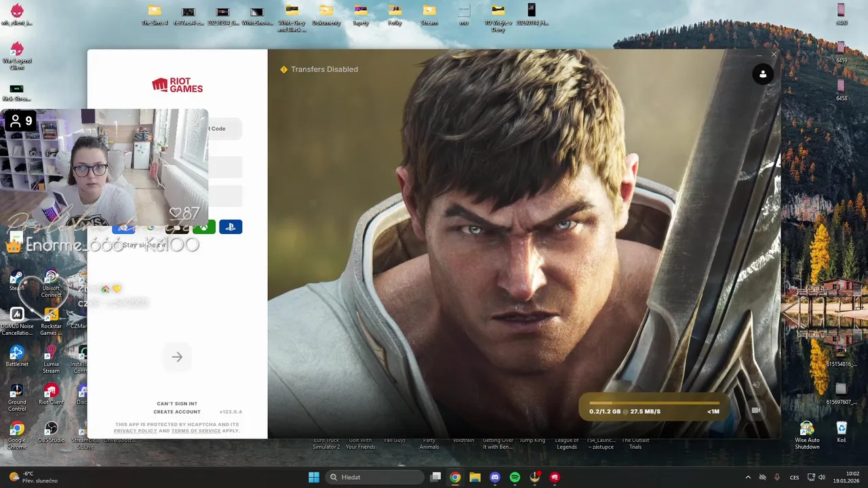Open the White Grey and Black folder

point(292,18)
